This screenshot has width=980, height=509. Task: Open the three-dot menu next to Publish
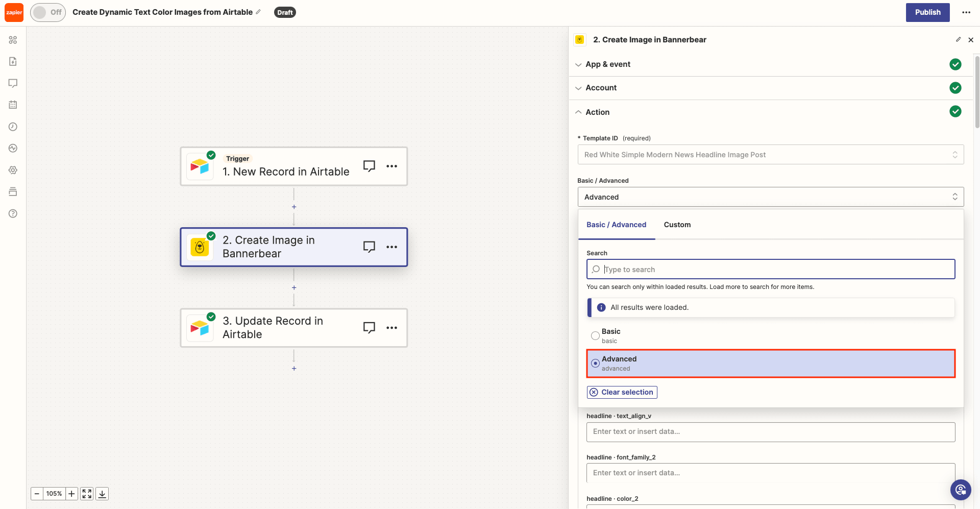click(x=966, y=12)
